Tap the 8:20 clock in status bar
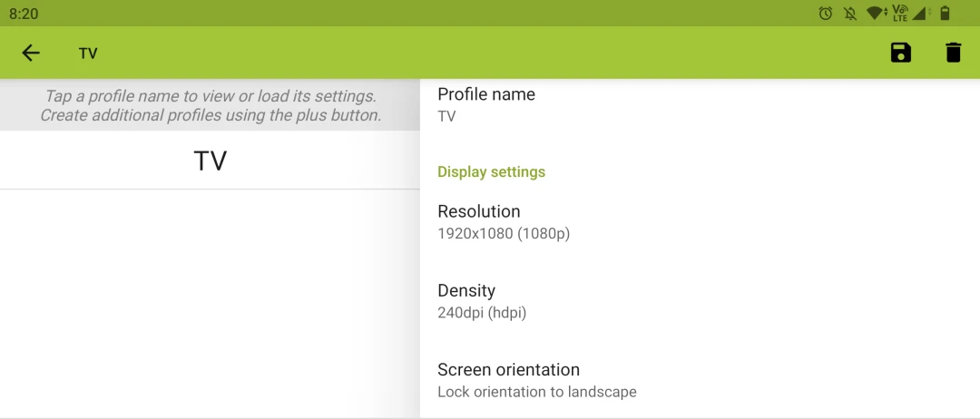 (x=24, y=14)
